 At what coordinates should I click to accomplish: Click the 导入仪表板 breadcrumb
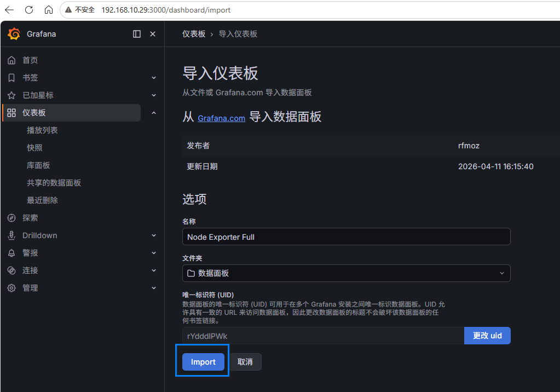[238, 34]
